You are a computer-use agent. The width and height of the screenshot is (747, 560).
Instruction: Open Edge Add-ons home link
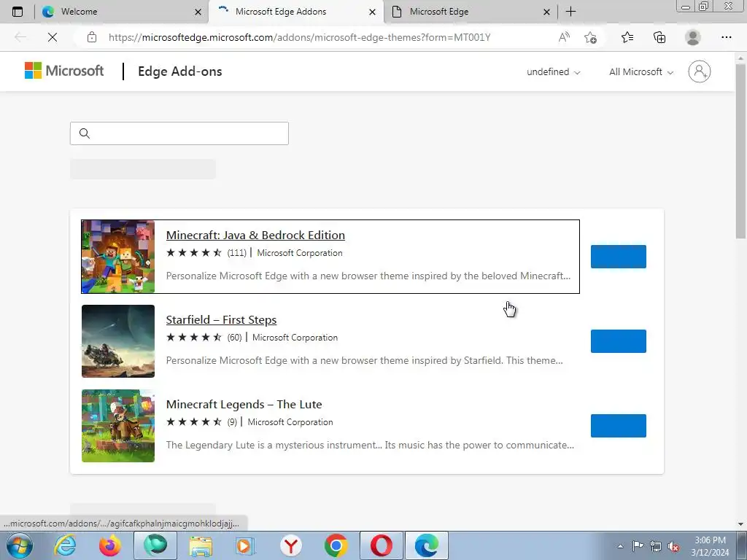click(x=180, y=71)
